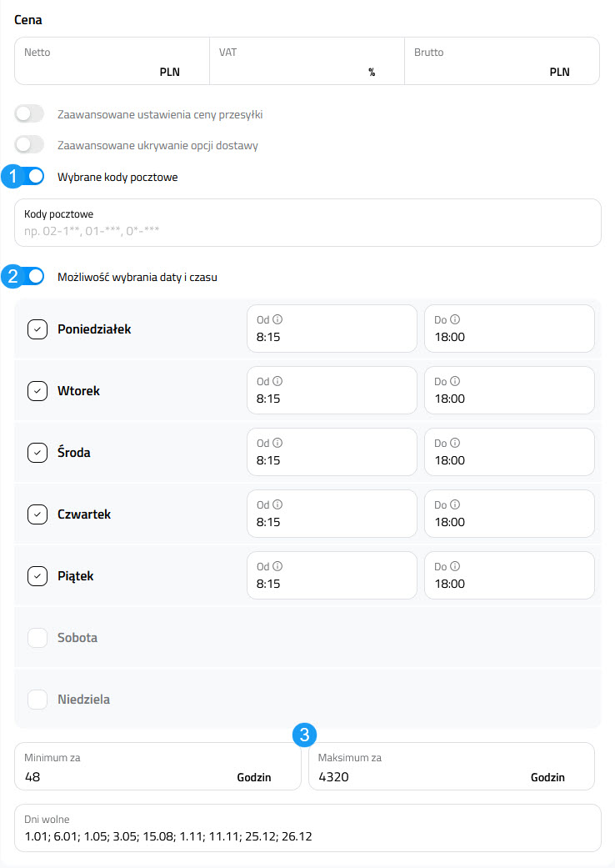Disable Wybrane kody pocztowe toggle
This screenshot has height=868, width=615.
[30, 177]
